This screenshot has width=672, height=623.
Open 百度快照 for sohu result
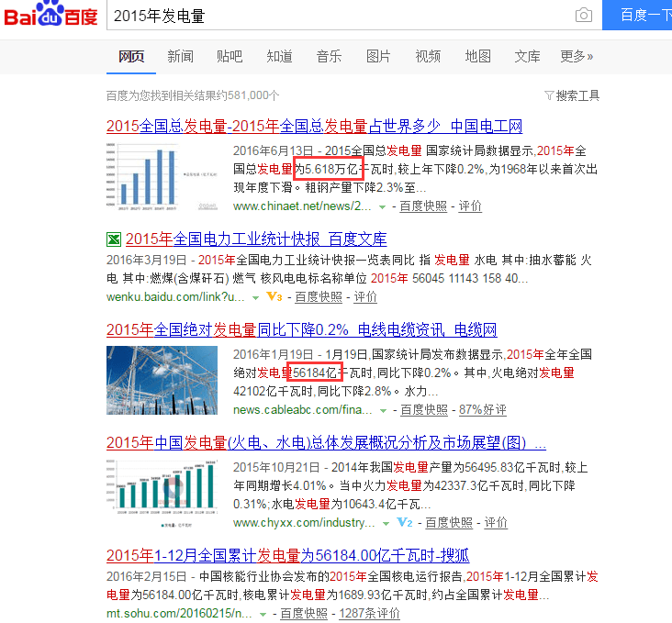tap(304, 614)
